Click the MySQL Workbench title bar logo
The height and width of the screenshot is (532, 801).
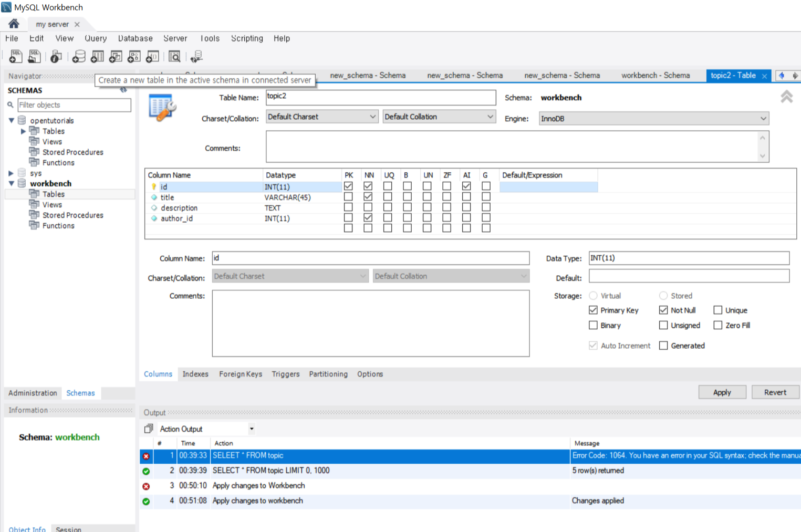6,7
